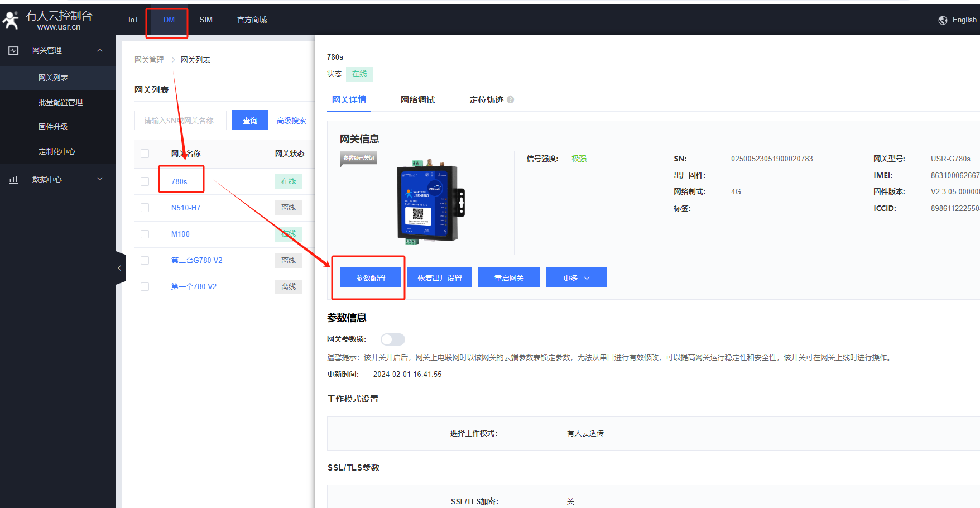Expand the 数据中心 sidebar section

click(100, 179)
